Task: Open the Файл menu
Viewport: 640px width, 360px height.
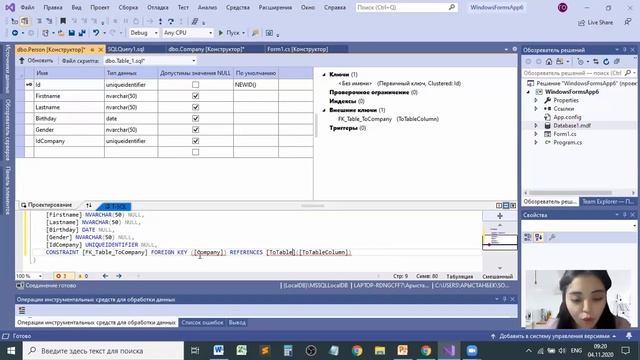Action: [x=27, y=7]
